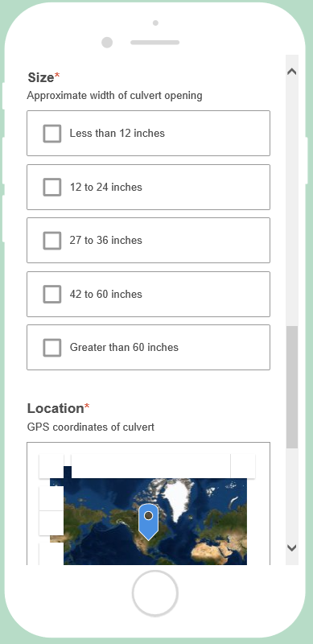
Task: Click blank button left of map search field
Action: (x=51, y=466)
